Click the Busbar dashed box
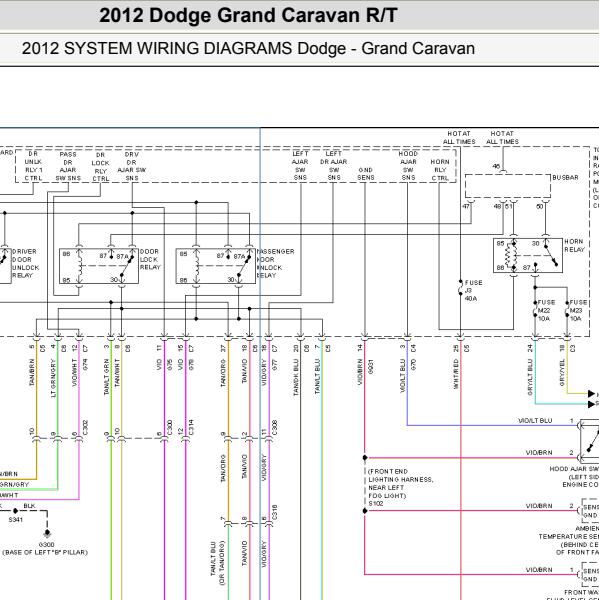 coord(508,186)
